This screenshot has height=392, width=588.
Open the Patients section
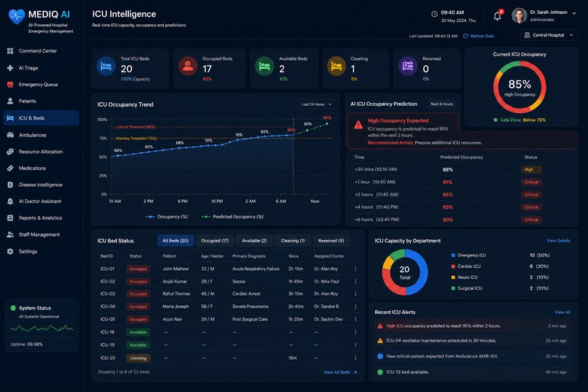28,101
